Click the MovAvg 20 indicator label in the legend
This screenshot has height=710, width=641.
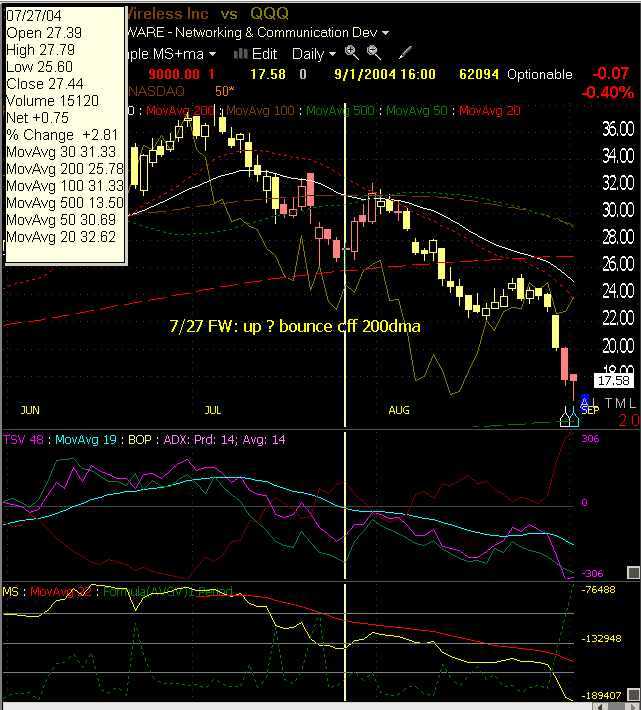pyautogui.click(x=489, y=110)
